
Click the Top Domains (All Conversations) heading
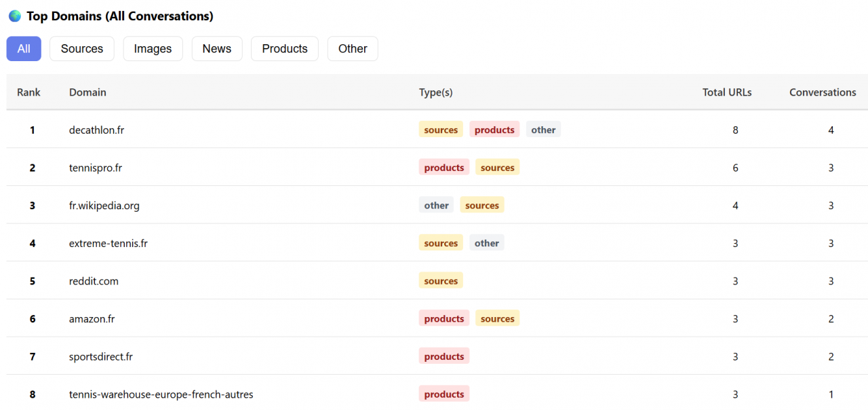pos(120,16)
